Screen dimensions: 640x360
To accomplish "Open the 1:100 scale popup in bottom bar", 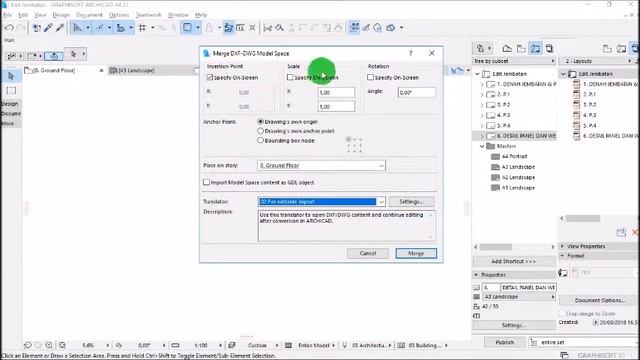I will point(201,345).
